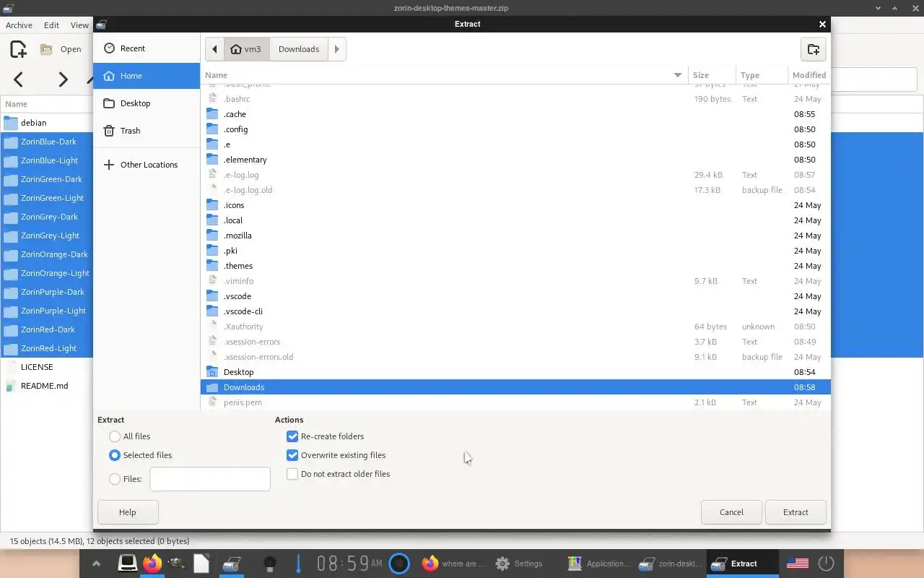Select the .config folder row

[515, 129]
